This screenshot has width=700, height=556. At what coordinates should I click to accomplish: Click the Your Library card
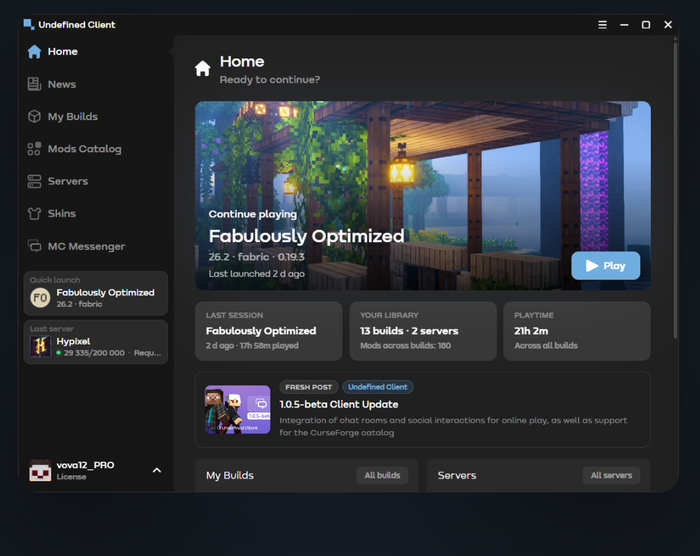423,331
